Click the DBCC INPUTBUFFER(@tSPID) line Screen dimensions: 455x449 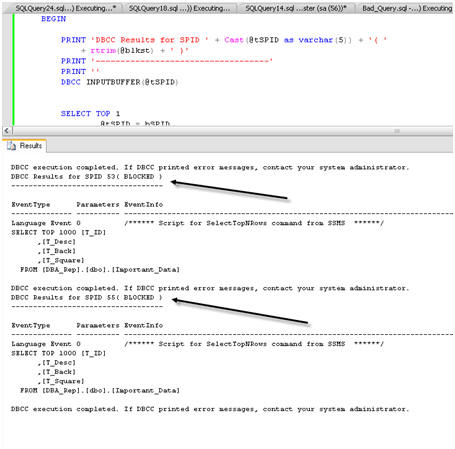click(x=119, y=82)
